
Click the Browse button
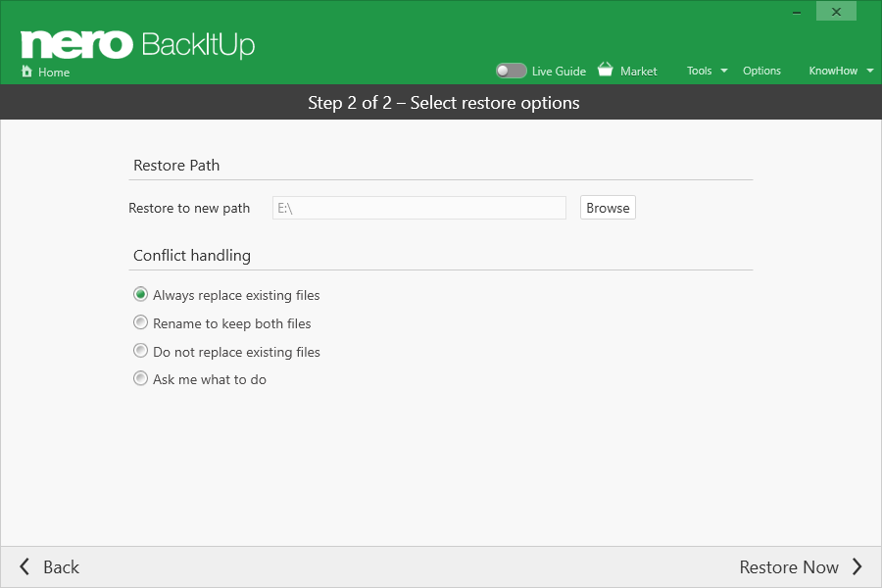(x=608, y=208)
